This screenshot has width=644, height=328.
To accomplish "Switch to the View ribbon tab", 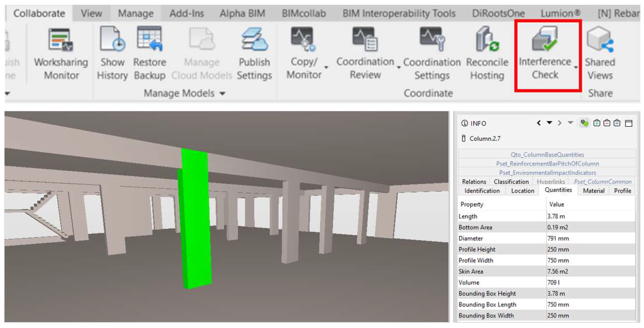I will [91, 13].
